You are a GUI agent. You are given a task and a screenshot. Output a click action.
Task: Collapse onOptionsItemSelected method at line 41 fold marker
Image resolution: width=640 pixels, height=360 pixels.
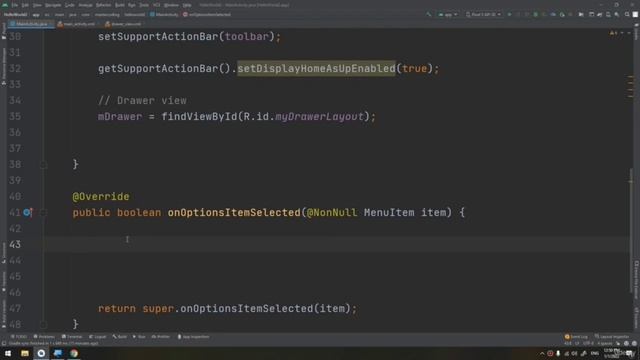coord(43,212)
